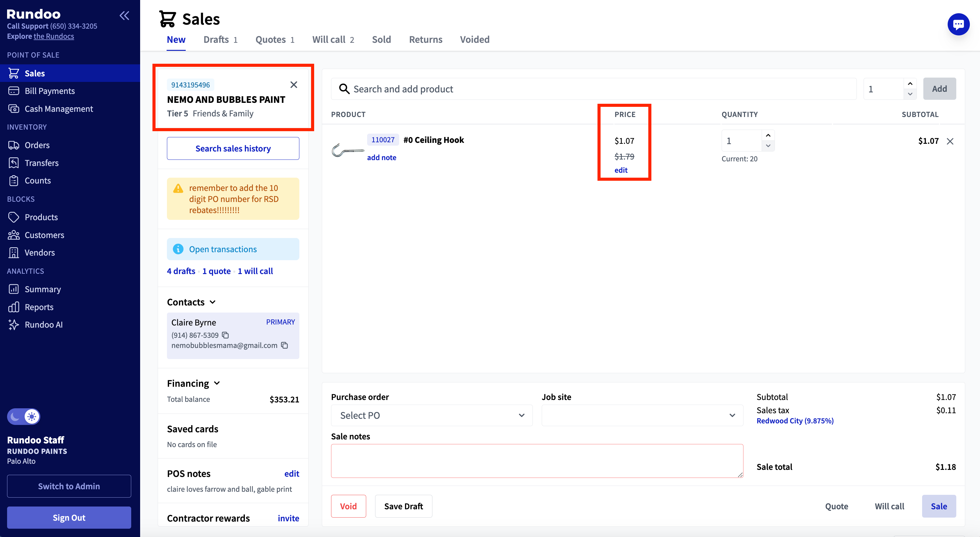Increase add-product quantity stepper
980x537 pixels.
click(x=910, y=84)
